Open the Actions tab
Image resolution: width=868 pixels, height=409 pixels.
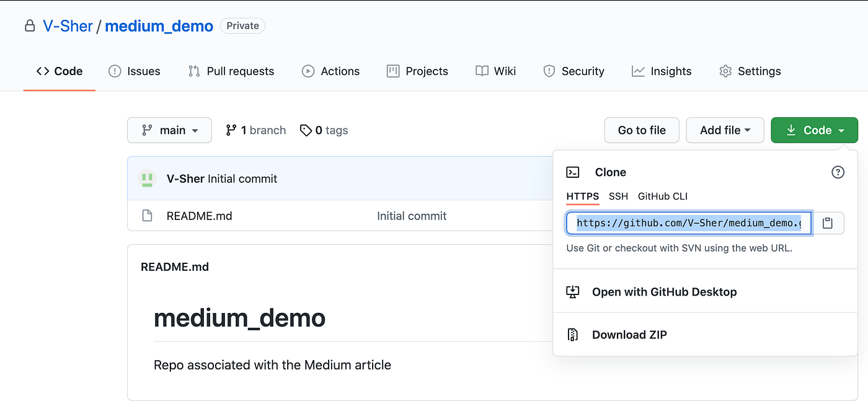[330, 71]
